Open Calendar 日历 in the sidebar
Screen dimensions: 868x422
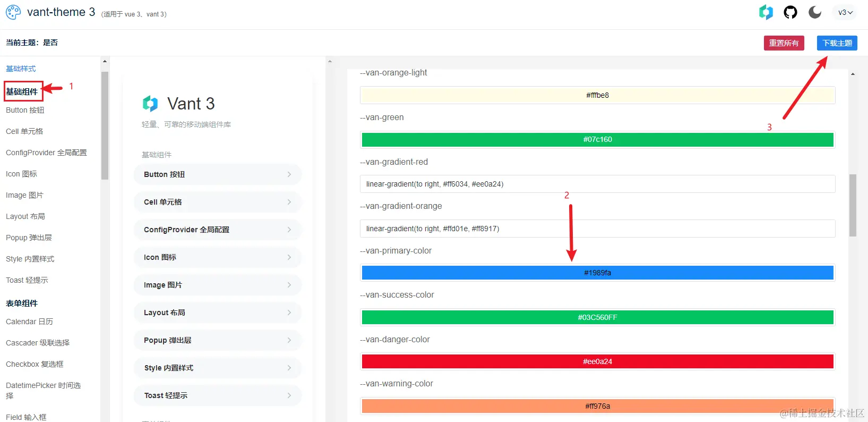point(29,322)
